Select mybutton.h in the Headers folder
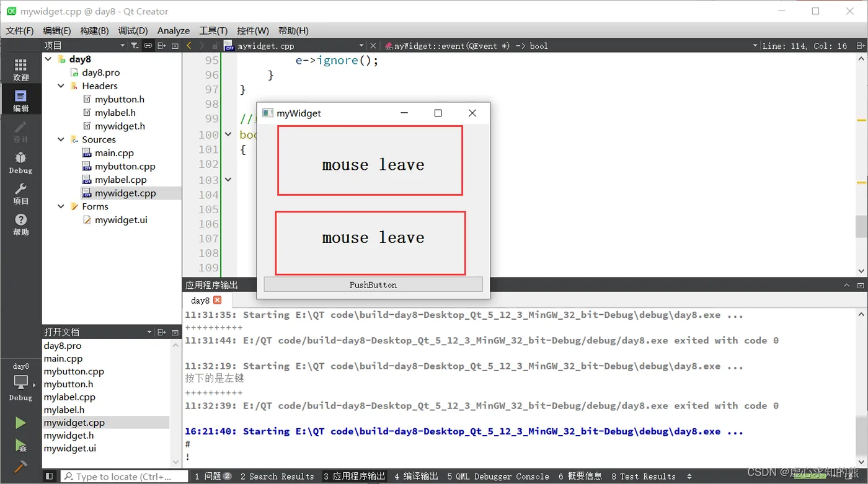Screen dimensions: 868x484 coord(120,99)
